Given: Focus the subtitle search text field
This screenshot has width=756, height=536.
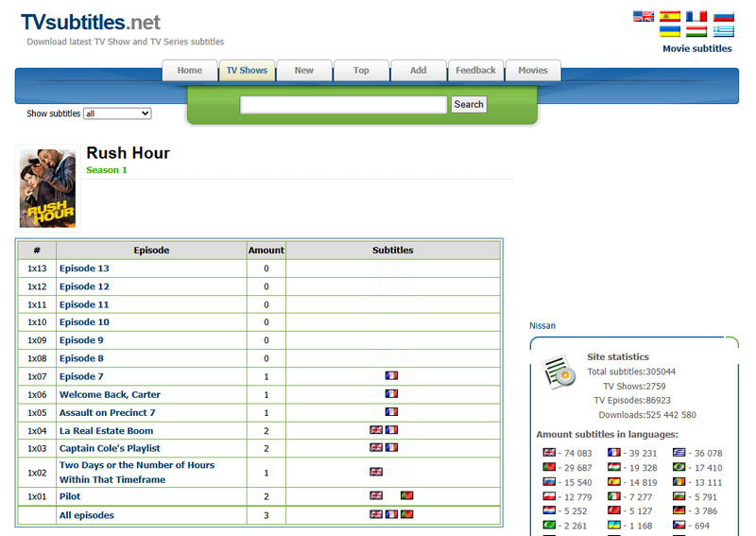Looking at the screenshot, I should 344,105.
